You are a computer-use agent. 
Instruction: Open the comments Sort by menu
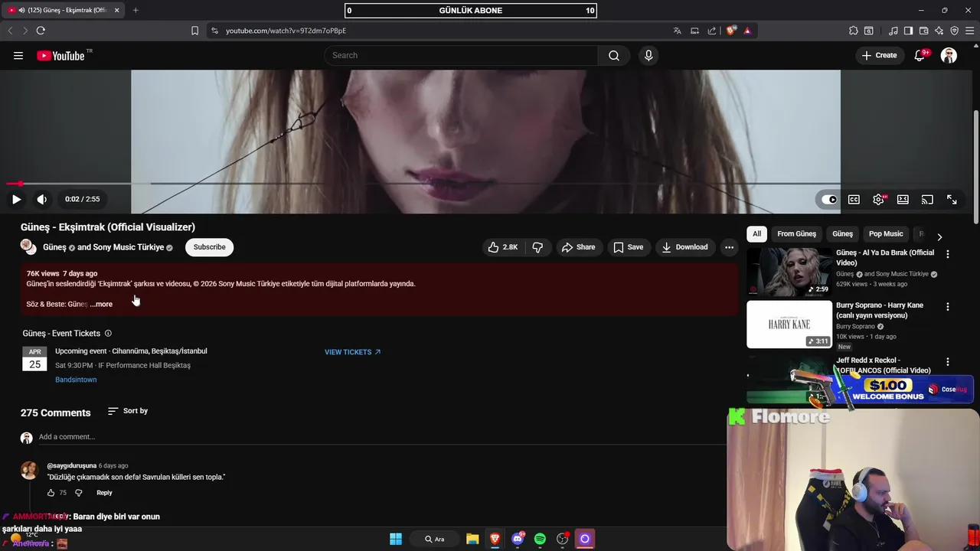pos(128,411)
